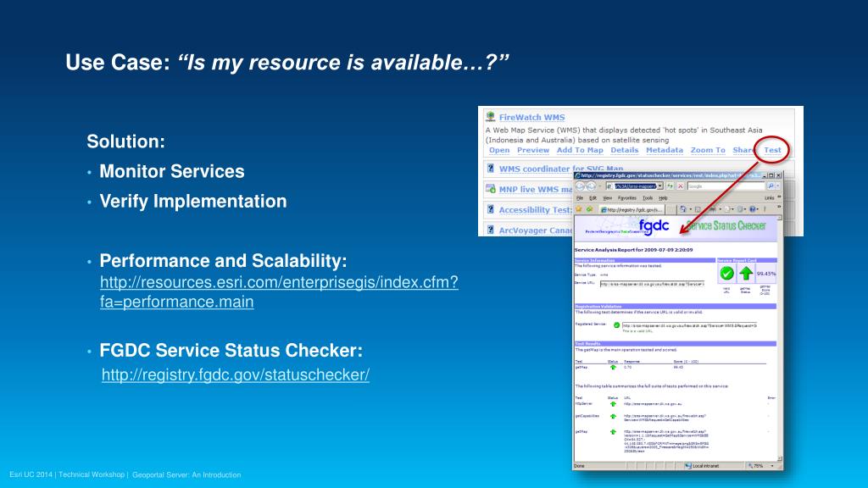Click browser Forward button in status checker window
The width and height of the screenshot is (868, 488).
coord(591,186)
